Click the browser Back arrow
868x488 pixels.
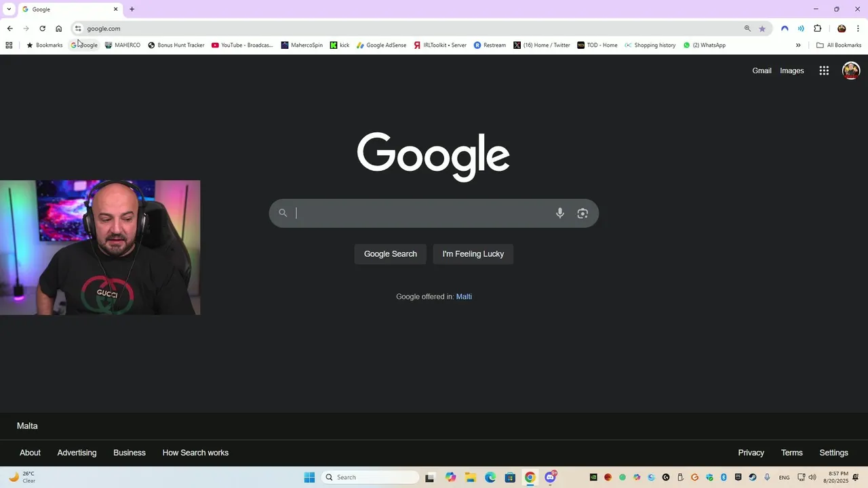(x=9, y=28)
